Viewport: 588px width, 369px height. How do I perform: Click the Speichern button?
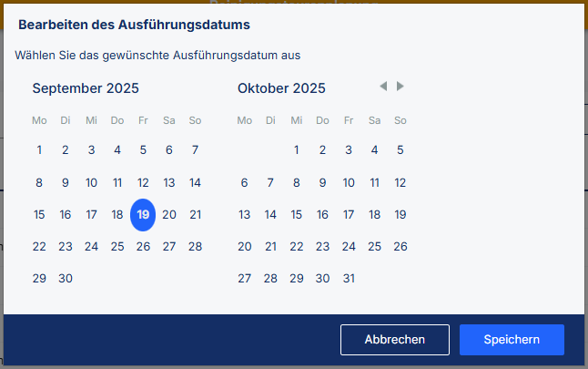[512, 340]
